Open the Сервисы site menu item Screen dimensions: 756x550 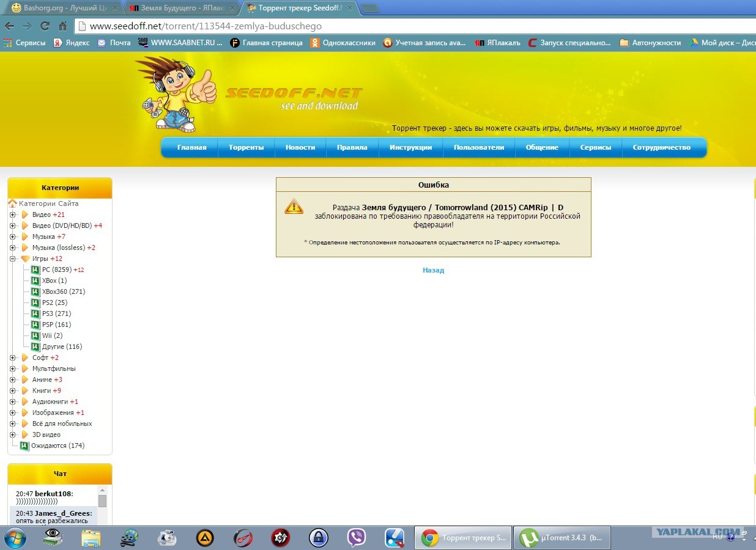(x=596, y=147)
